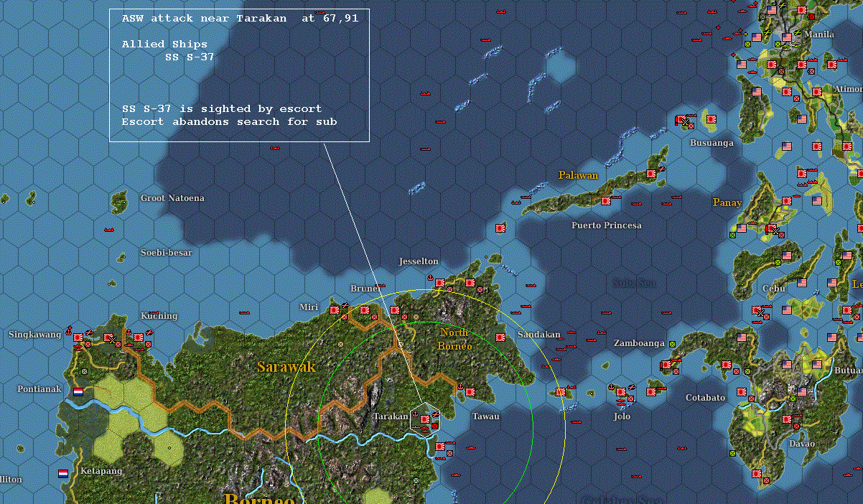Click the Tawau map label

tap(486, 416)
